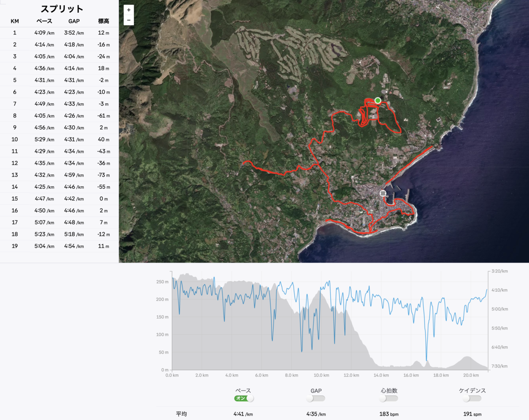Click the GAP column header in splits
This screenshot has width=529, height=420.
tap(74, 21)
